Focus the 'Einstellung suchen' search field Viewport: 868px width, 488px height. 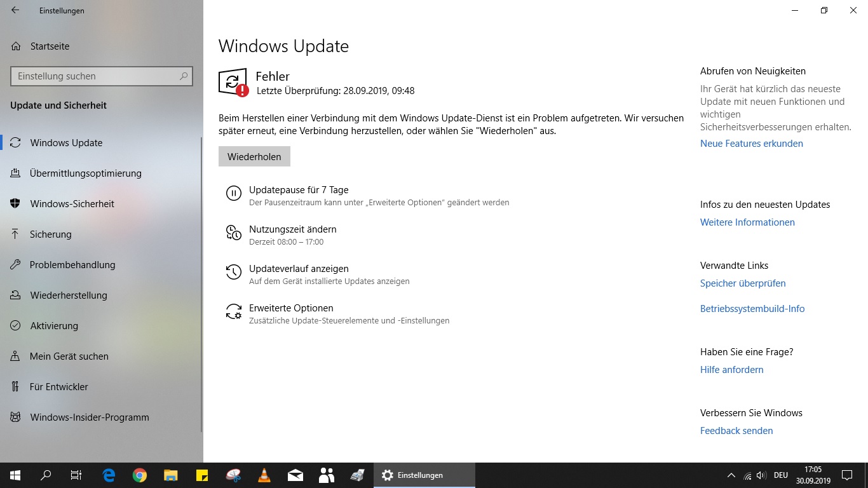102,76
